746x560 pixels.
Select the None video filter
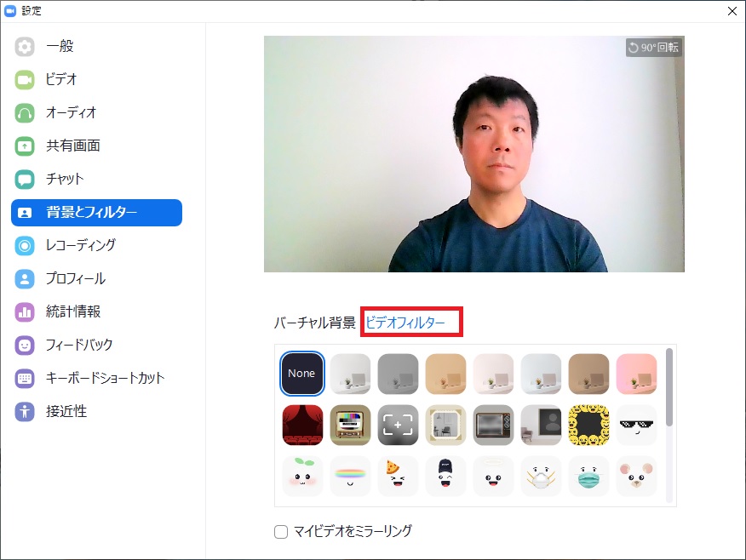pyautogui.click(x=302, y=374)
